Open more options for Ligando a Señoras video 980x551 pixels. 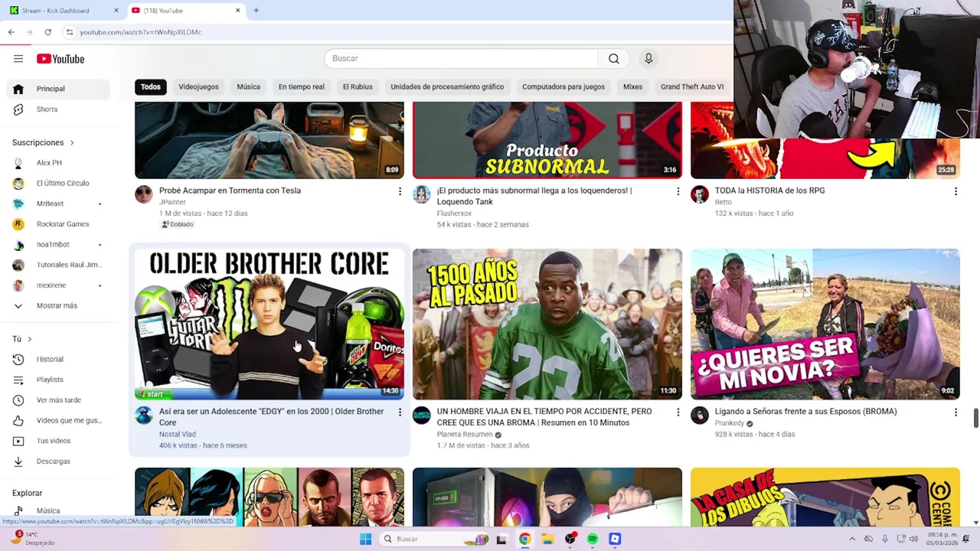(x=955, y=412)
